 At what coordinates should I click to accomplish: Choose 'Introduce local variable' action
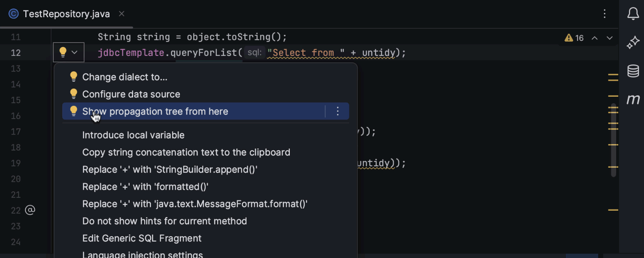[x=133, y=135]
